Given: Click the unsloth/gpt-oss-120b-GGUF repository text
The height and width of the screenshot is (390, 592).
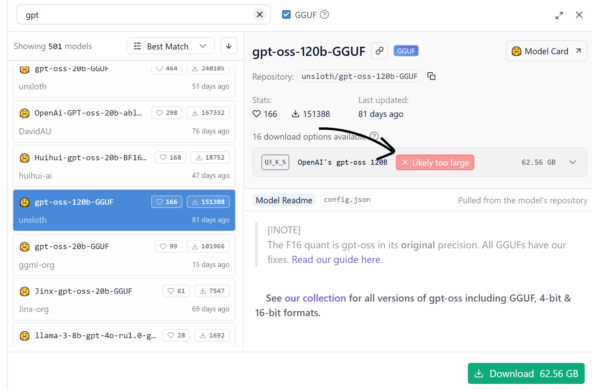Looking at the screenshot, I should [359, 76].
